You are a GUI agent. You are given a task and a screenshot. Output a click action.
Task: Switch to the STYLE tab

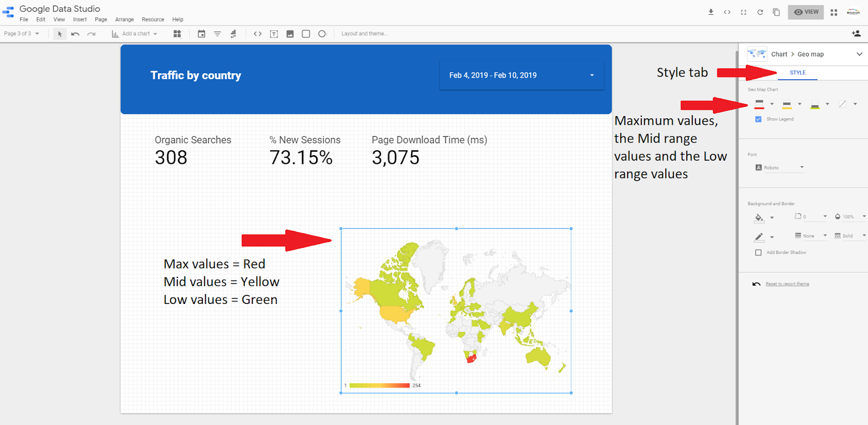tap(797, 73)
